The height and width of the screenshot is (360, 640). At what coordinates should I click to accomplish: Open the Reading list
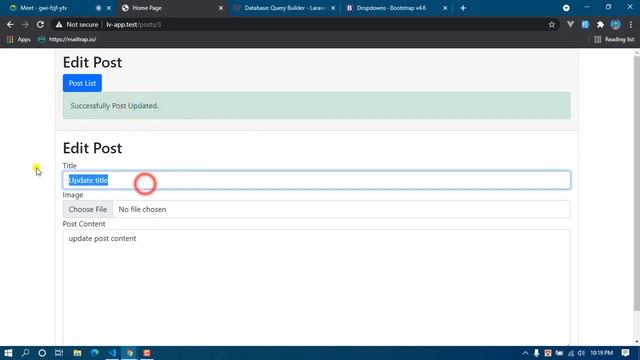tap(614, 39)
